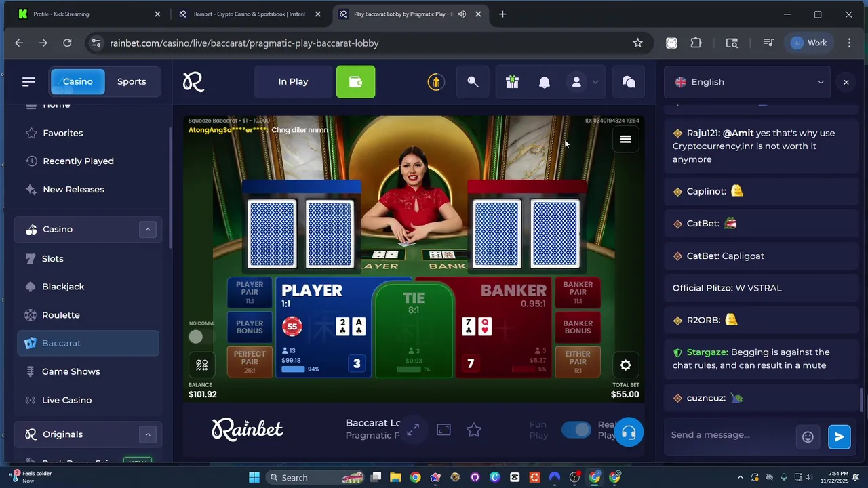Switch to theater mode icon
Image resolution: width=868 pixels, height=488 pixels.
(443, 430)
